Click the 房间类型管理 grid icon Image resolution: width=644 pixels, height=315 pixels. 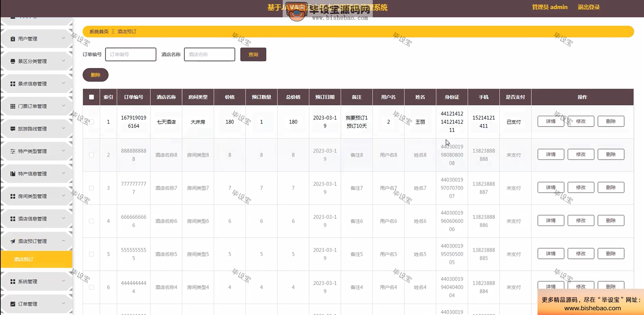13,196
